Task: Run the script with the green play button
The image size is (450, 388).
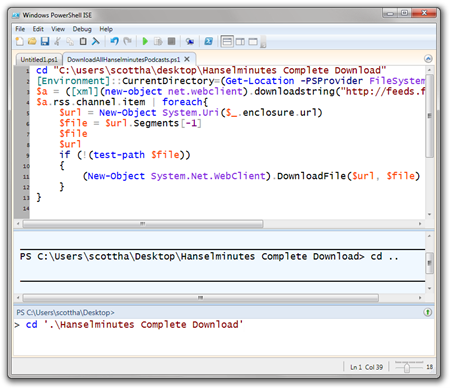Action: [x=145, y=41]
